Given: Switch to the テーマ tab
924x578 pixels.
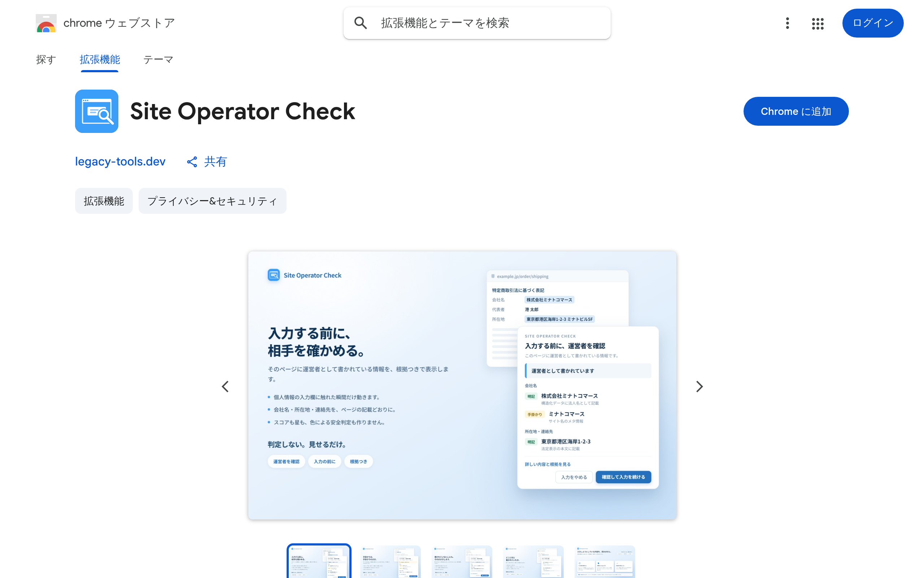Looking at the screenshot, I should pyautogui.click(x=158, y=59).
